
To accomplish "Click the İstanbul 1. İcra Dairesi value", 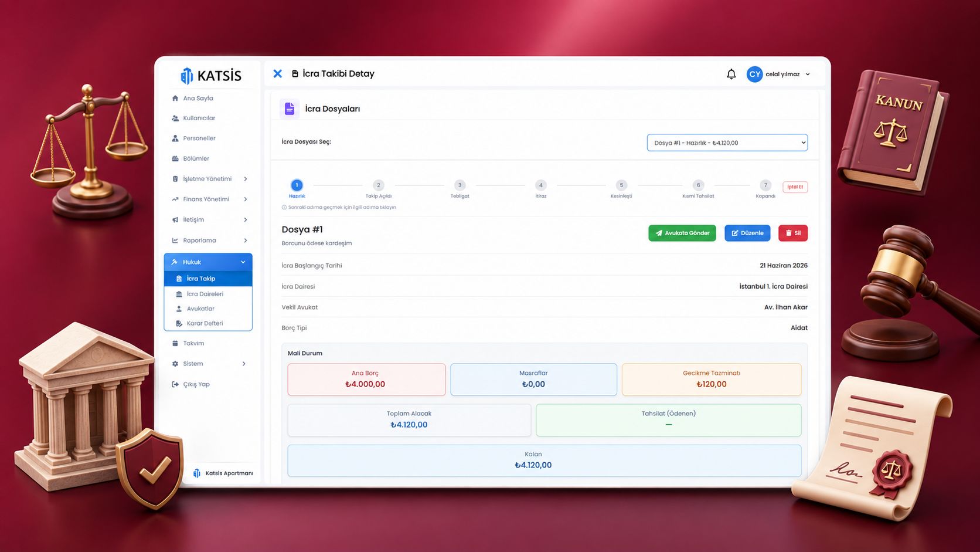I will [773, 286].
